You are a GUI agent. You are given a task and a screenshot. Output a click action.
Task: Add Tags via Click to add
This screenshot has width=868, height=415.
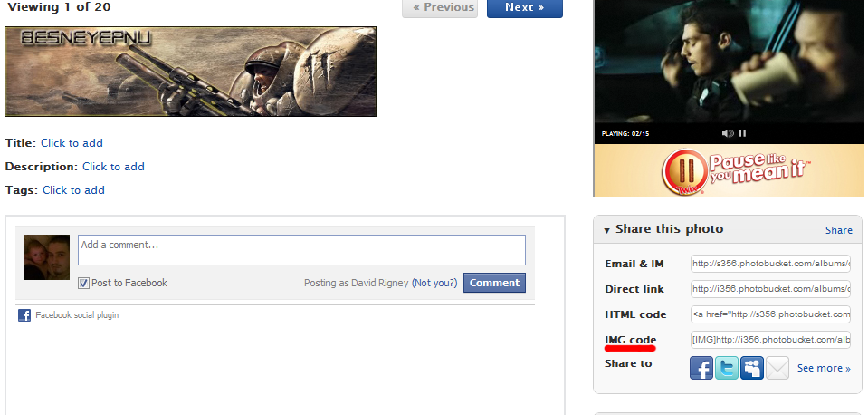pos(73,190)
